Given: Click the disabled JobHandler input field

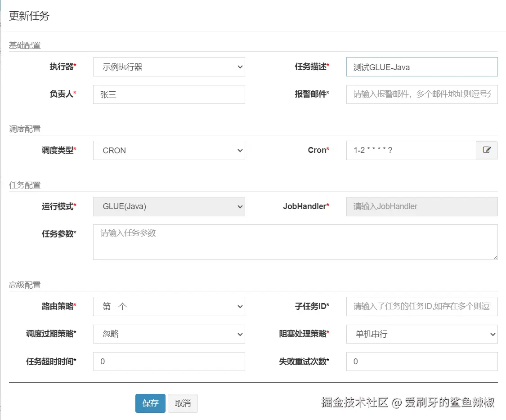Looking at the screenshot, I should coord(422,206).
